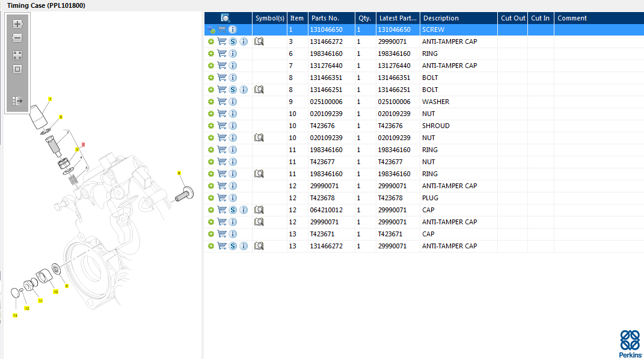This screenshot has height=359, width=644.
Task: Click the panel export arrow icon
Action: pos(17,101)
